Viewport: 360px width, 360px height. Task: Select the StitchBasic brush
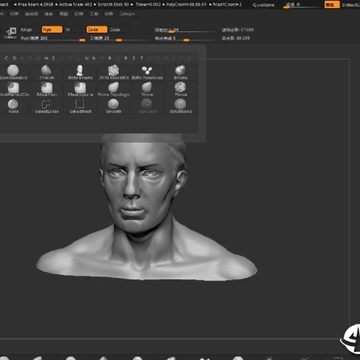tap(180, 106)
